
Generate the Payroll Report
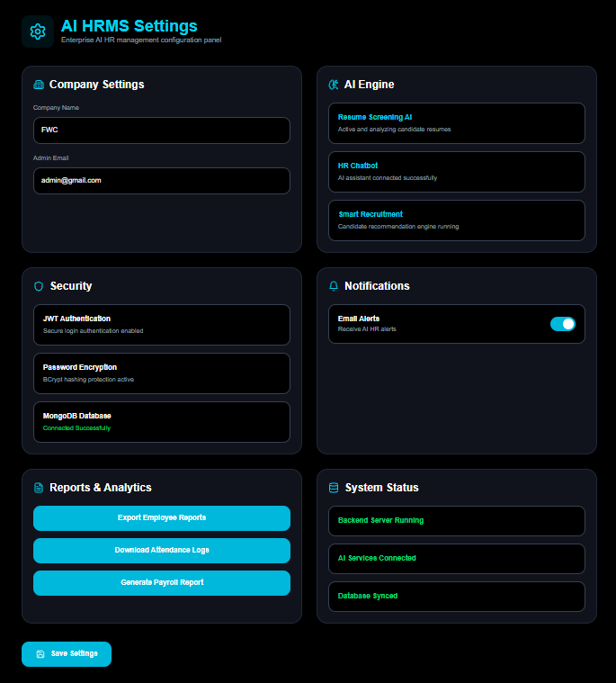(x=162, y=583)
